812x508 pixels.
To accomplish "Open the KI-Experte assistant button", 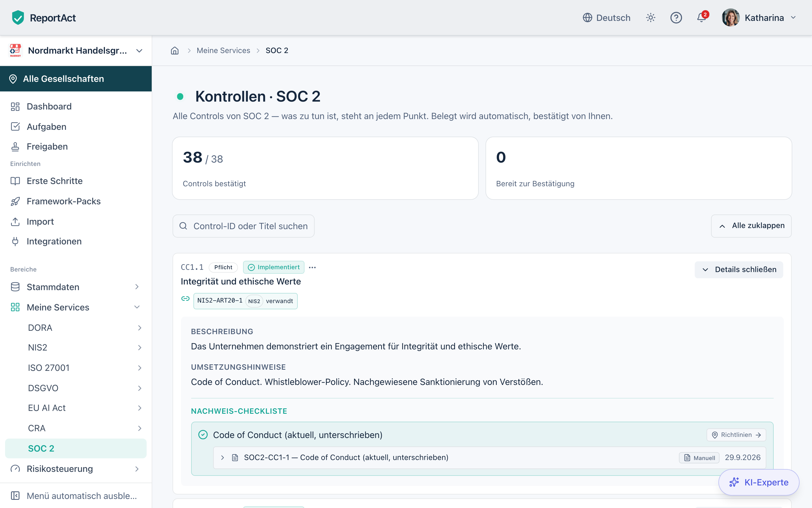I will click(759, 483).
